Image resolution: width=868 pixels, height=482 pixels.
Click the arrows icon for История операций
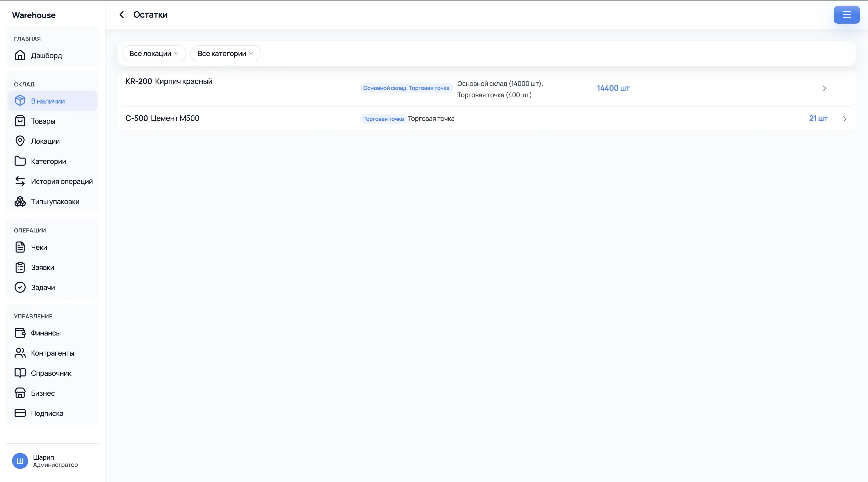click(20, 181)
